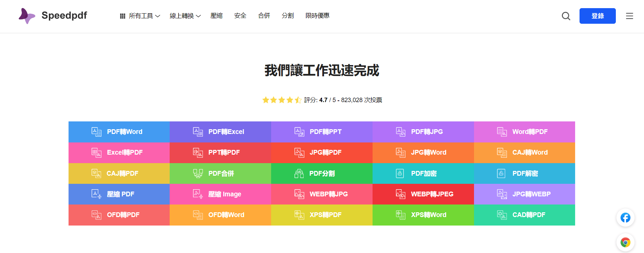The width and height of the screenshot is (644, 253).
Task: Click the CAD轉PDF tile icon
Action: point(502,215)
